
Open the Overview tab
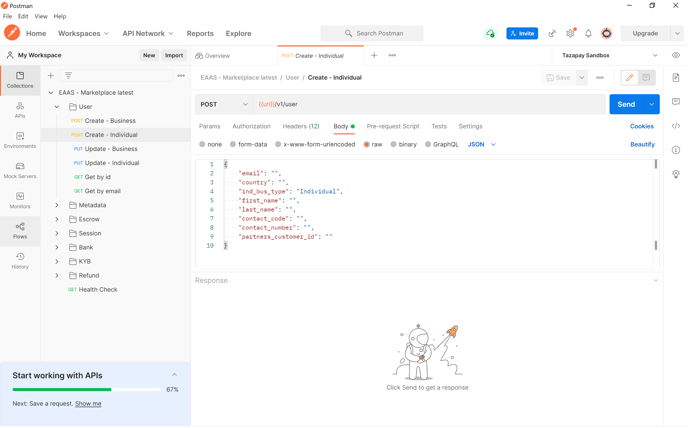pyautogui.click(x=213, y=56)
